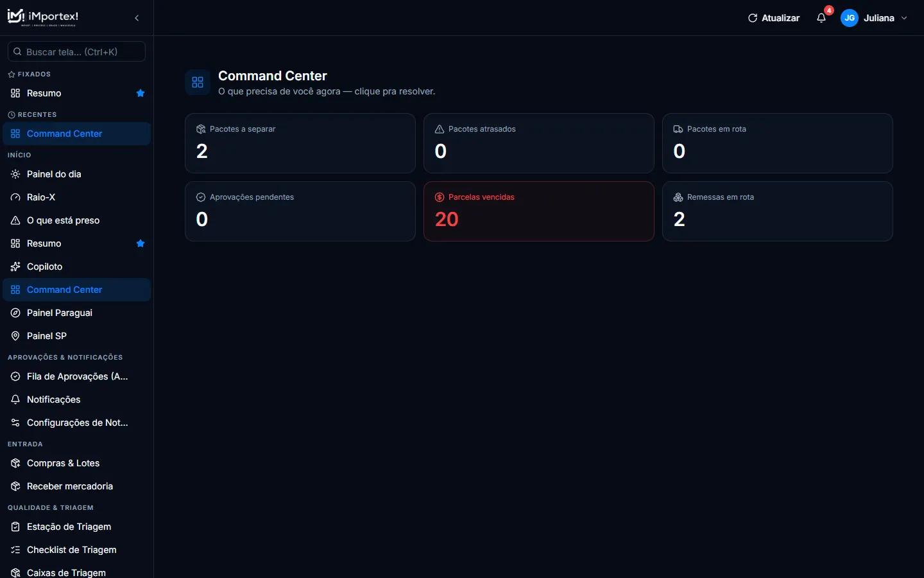Select Command Center in Início section
This screenshot has width=924, height=578.
click(x=76, y=290)
